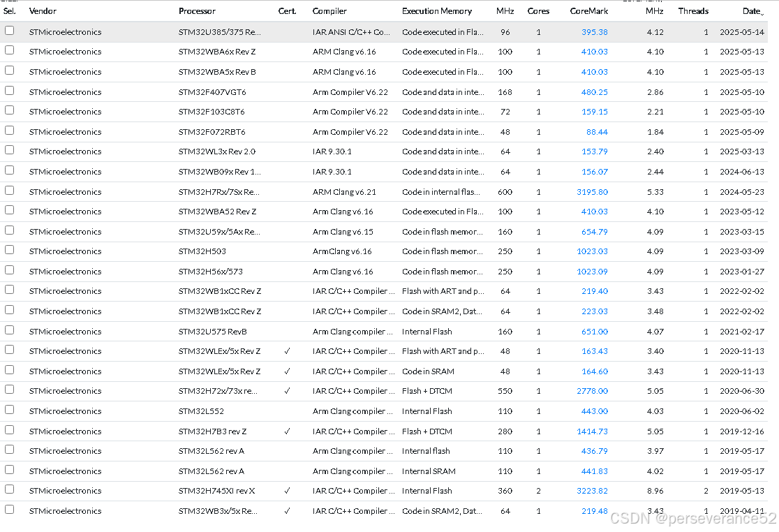Open the 441.83 CoreMark link
779x532 pixels.
pos(595,471)
